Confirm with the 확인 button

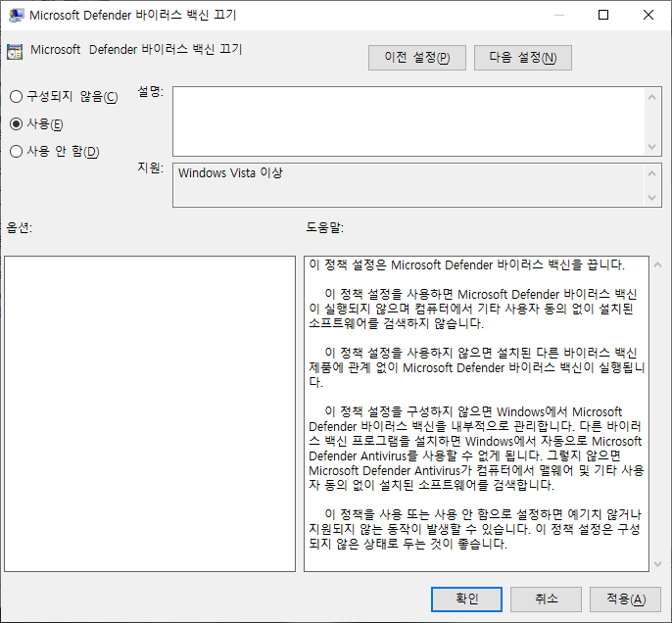(466, 599)
